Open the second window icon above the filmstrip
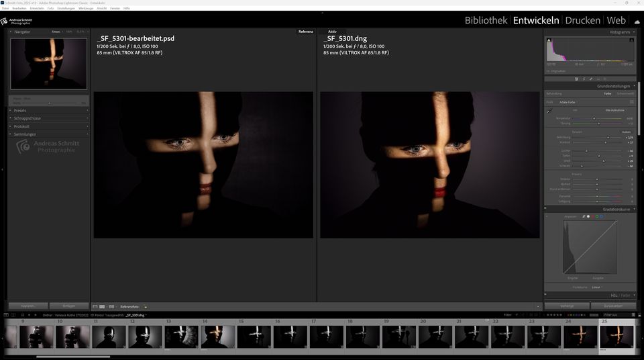The height and width of the screenshot is (360, 644). pyautogui.click(x=13, y=315)
